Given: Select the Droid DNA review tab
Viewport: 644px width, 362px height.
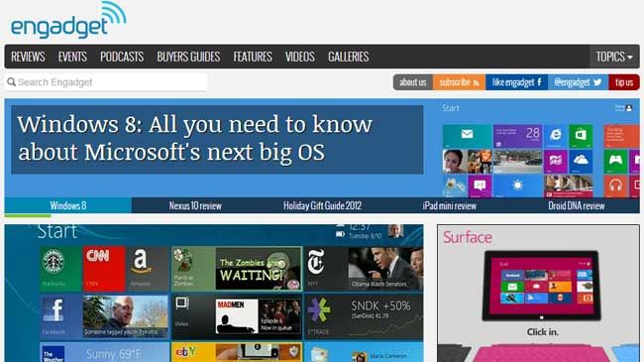Looking at the screenshot, I should (577, 205).
